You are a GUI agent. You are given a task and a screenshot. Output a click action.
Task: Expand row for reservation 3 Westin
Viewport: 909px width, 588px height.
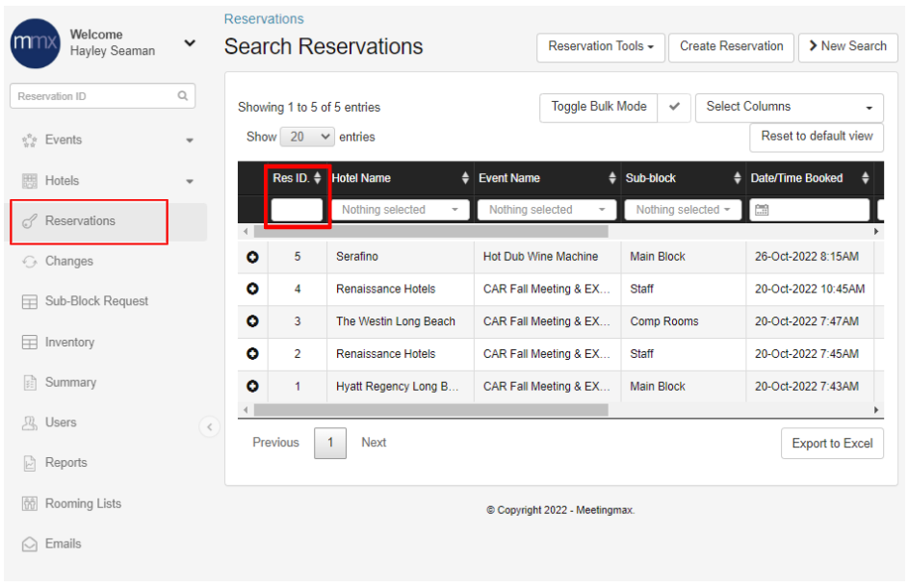252,321
